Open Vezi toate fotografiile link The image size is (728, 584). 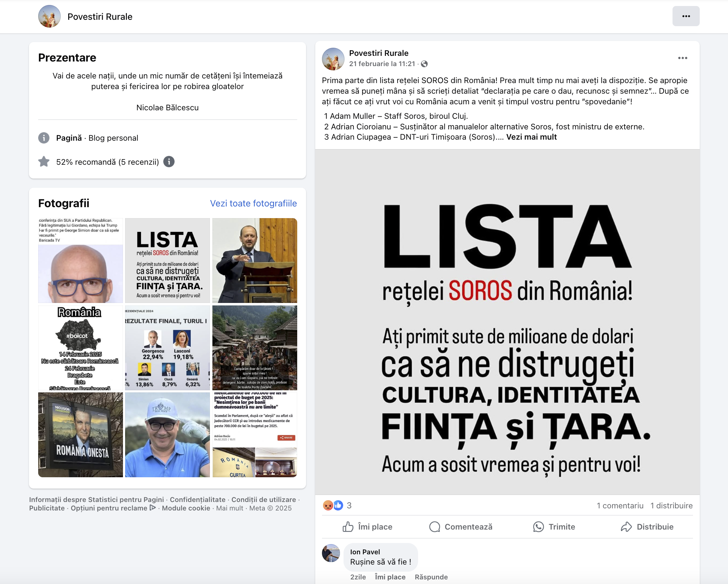pyautogui.click(x=253, y=203)
